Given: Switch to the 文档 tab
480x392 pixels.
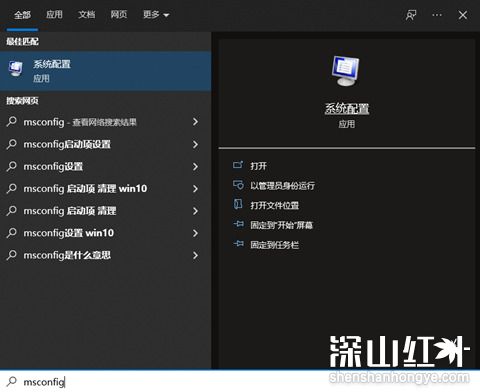Looking at the screenshot, I should click(x=87, y=15).
